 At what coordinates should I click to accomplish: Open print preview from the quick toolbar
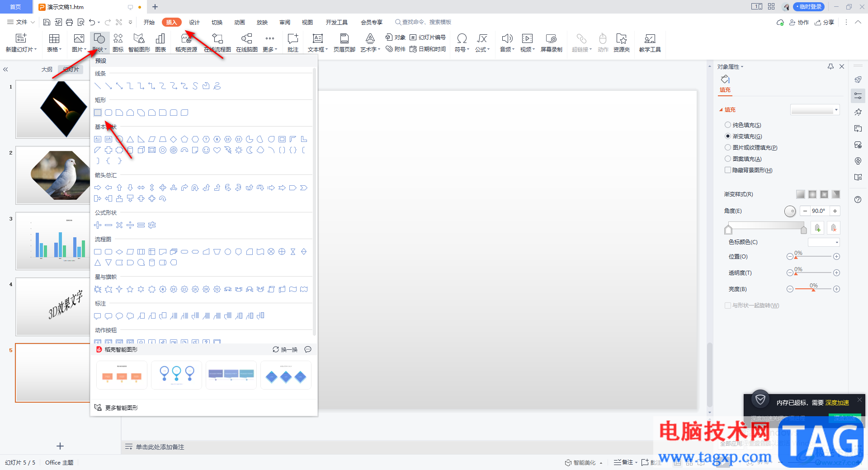[x=81, y=22]
